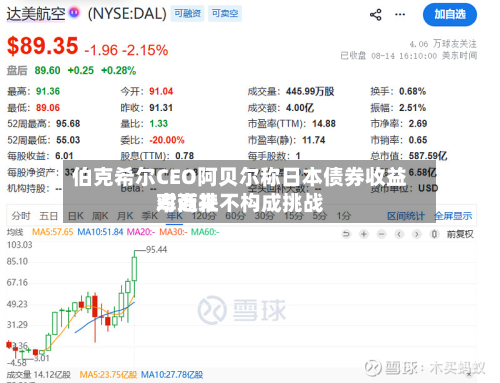Click the tallest green candlestick in the chart
The image size is (500, 383).
click(x=134, y=269)
